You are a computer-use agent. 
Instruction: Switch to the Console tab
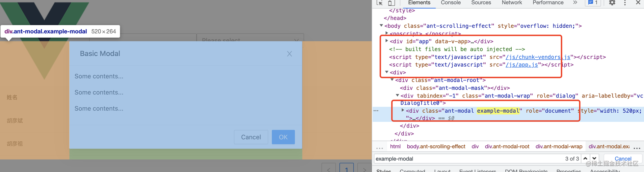[x=451, y=3]
